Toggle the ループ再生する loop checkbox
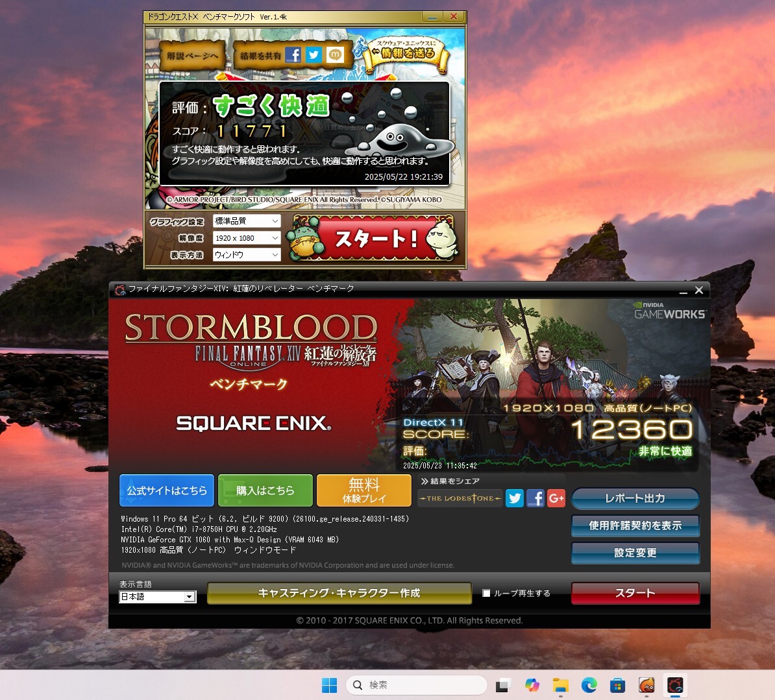 (486, 593)
